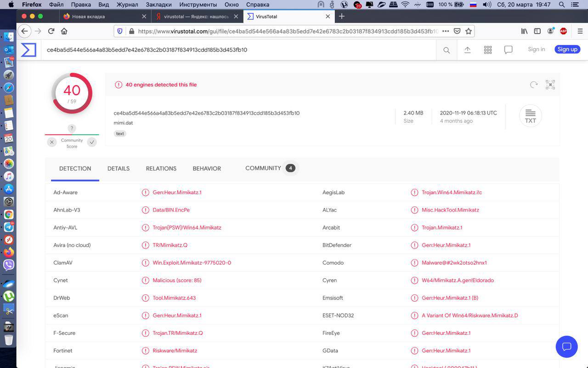
Task: Click the Win.Exploit.Mimikatz-9775020-0 ClamAV result
Action: (x=192, y=263)
